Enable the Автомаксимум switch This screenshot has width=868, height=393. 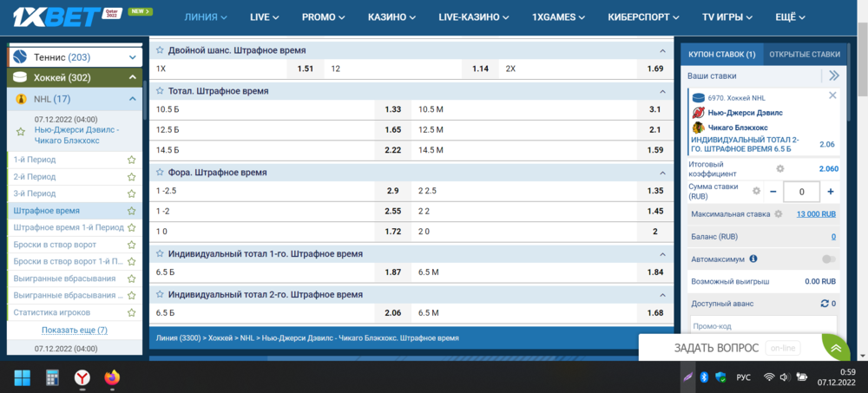(829, 259)
